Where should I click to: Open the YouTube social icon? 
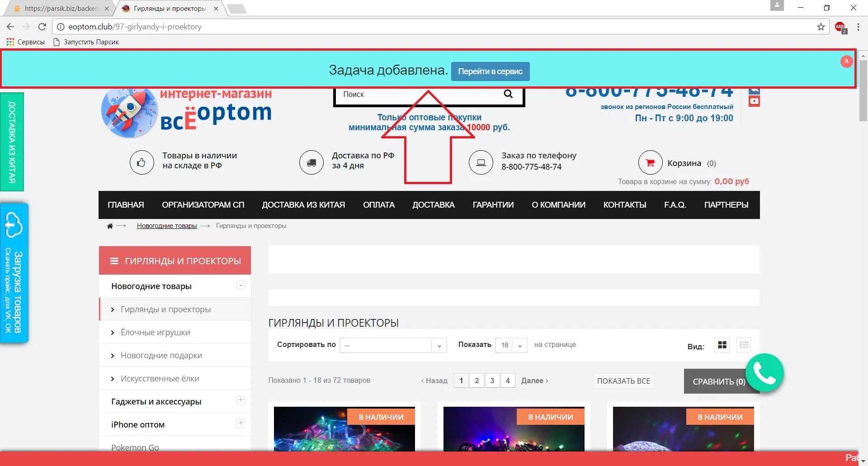coord(754,101)
